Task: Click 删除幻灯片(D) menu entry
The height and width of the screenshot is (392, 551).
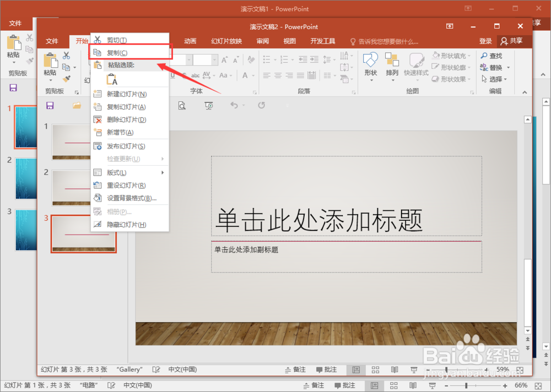Action: (129, 119)
